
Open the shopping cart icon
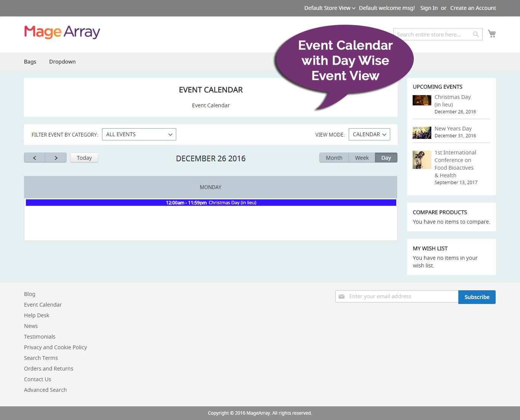tap(492, 33)
